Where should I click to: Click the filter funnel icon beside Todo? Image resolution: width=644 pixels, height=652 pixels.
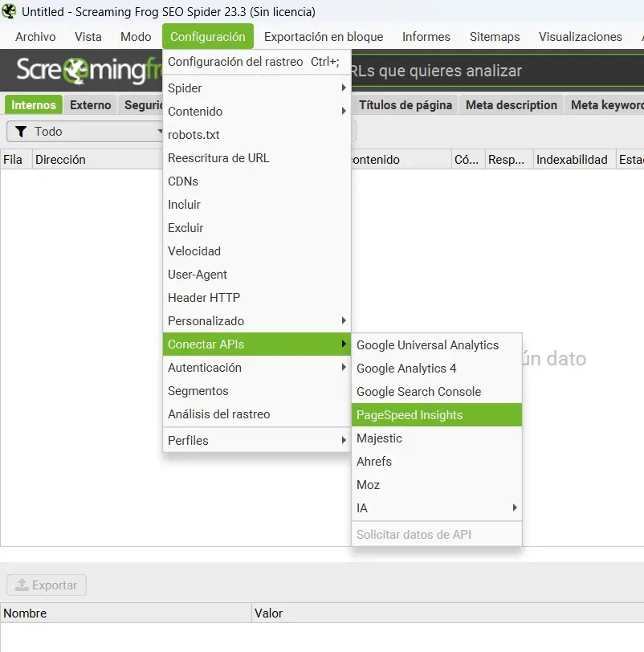[x=21, y=132]
